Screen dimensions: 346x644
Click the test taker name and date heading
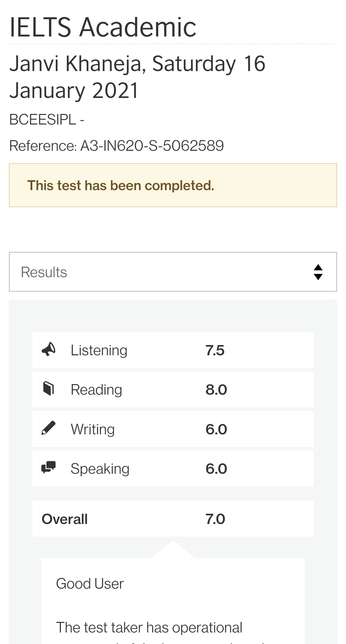[137, 77]
